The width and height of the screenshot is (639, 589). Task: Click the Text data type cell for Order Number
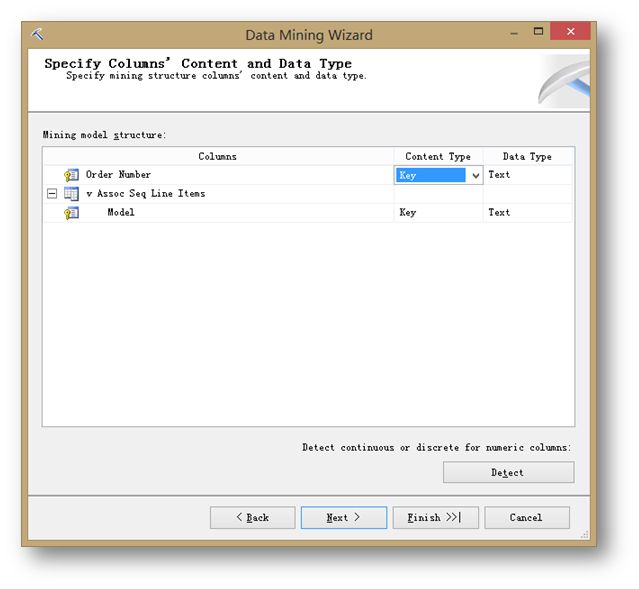click(527, 175)
